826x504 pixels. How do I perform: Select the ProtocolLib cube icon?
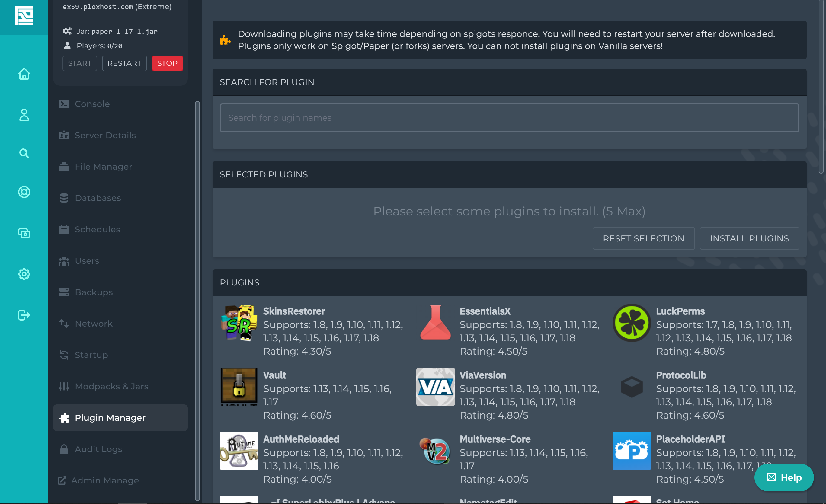click(632, 387)
